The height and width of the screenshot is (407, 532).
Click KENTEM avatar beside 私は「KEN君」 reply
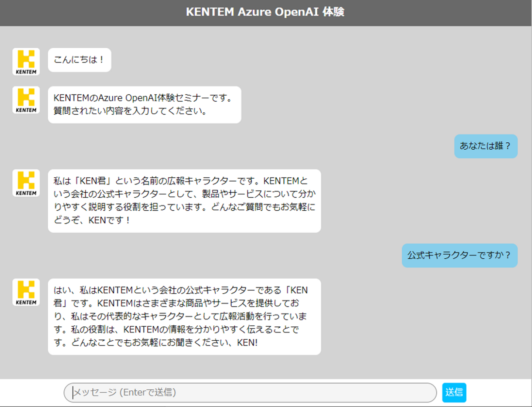coord(26,183)
